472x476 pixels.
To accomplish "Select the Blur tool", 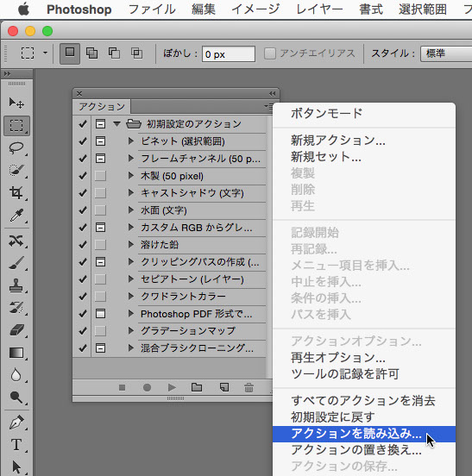I will [x=16, y=375].
